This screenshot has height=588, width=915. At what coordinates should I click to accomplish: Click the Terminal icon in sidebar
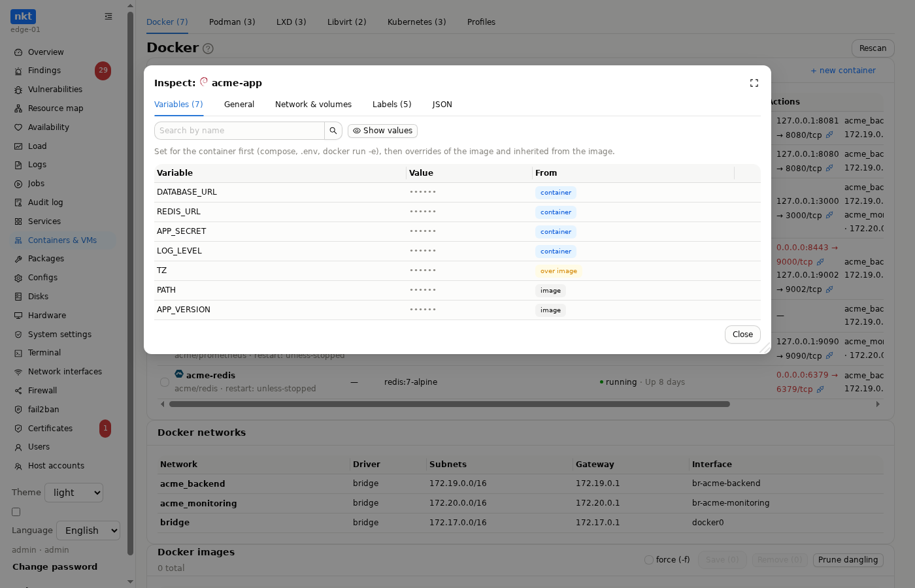coord(18,353)
